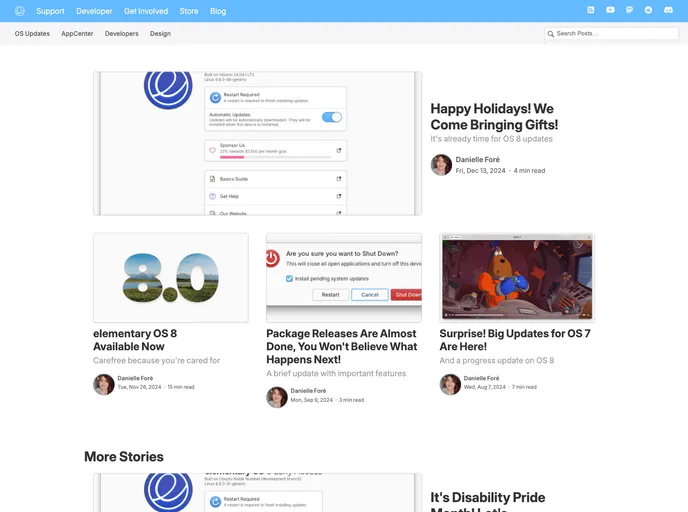Open the 'Happy Holidays! We Come Bringing Gifts!' headline
This screenshot has width=688, height=512.
click(494, 116)
